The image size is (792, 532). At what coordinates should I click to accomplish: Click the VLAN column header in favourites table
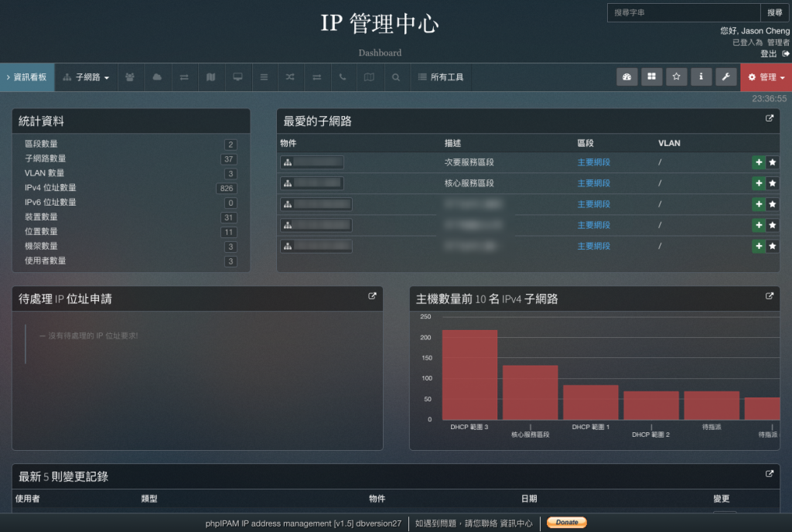pos(669,143)
